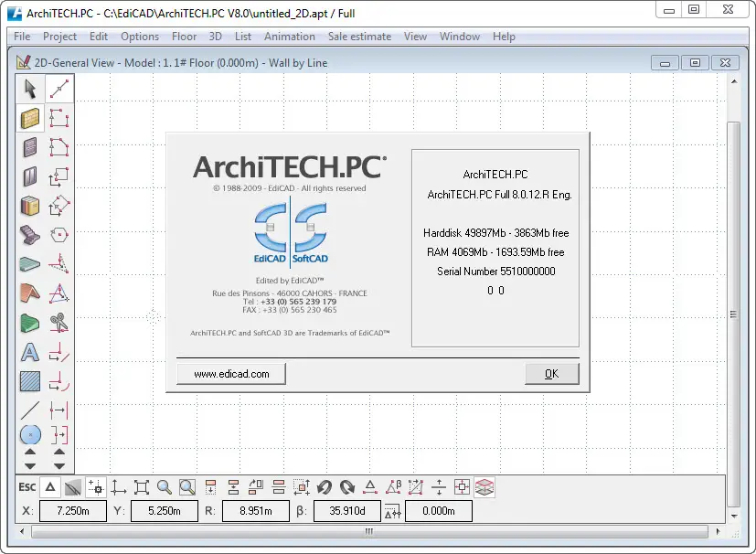Screen dimensions: 756x554
Task: Activate the brick wall tool
Action: tap(30, 118)
